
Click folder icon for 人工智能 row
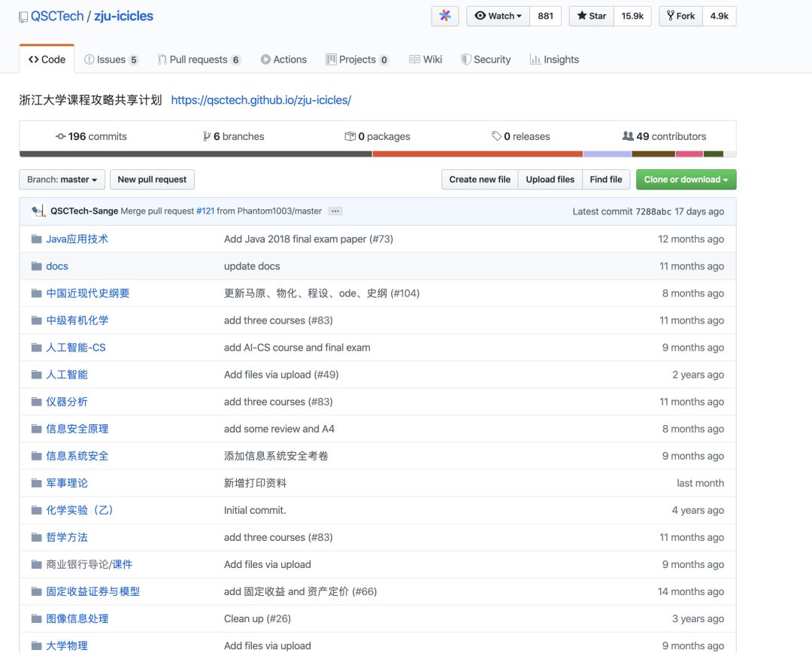coord(36,374)
